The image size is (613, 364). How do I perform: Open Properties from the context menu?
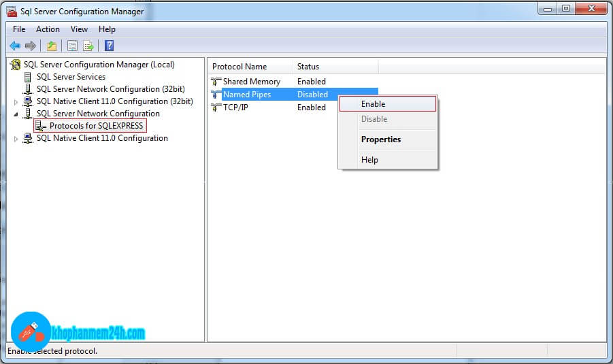click(381, 139)
